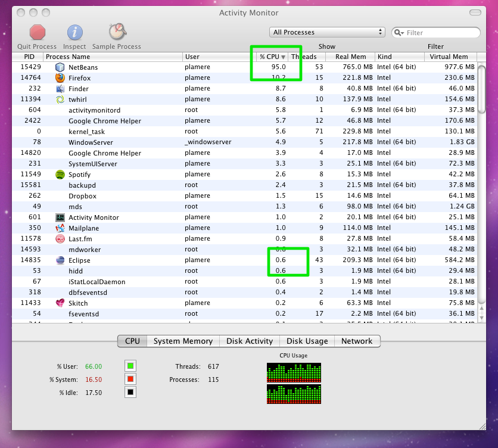Select the Eclipse process icon
Screen dimensions: 498x448
pos(60,260)
